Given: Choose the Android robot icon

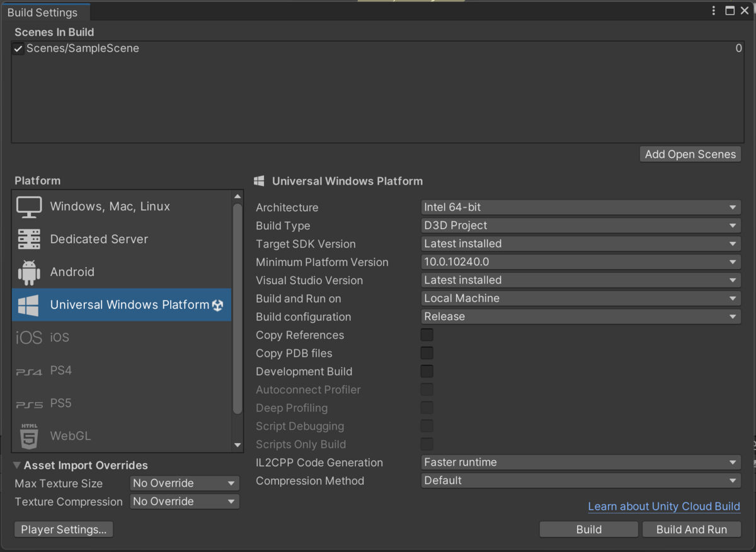Looking at the screenshot, I should pyautogui.click(x=29, y=272).
